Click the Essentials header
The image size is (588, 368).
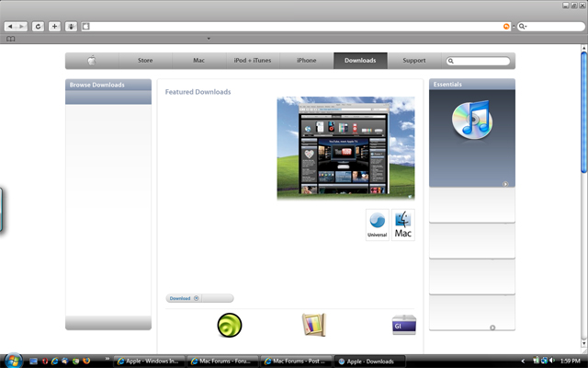[x=472, y=85]
